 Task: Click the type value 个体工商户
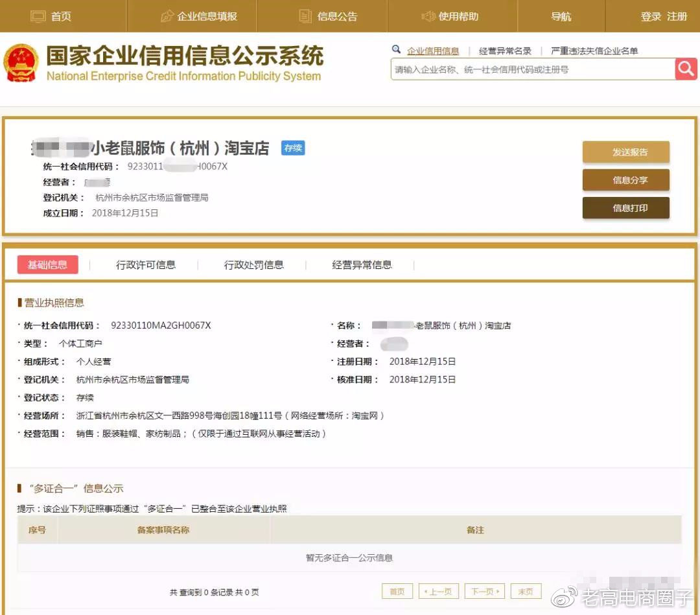80,343
